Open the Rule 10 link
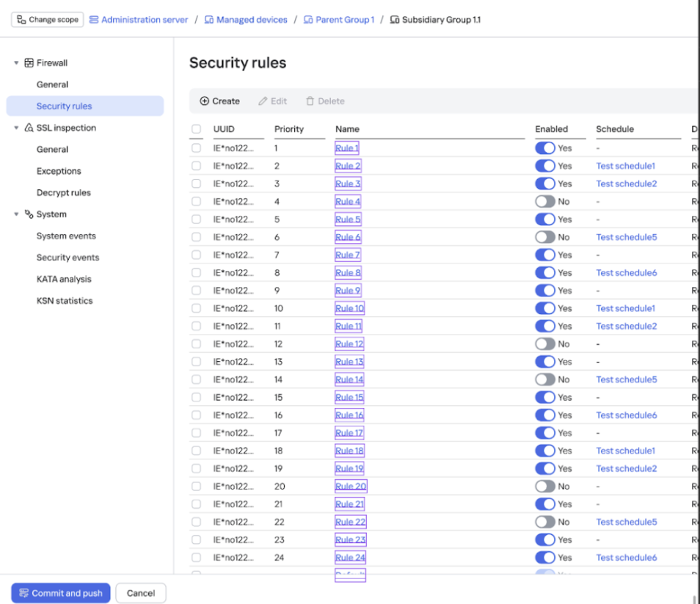The height and width of the screenshot is (604, 700). point(349,308)
